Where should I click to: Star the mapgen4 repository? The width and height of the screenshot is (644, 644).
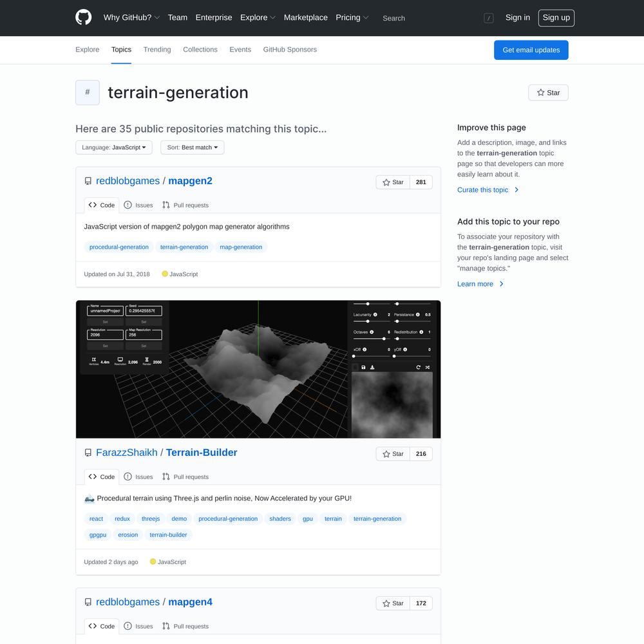click(x=393, y=603)
